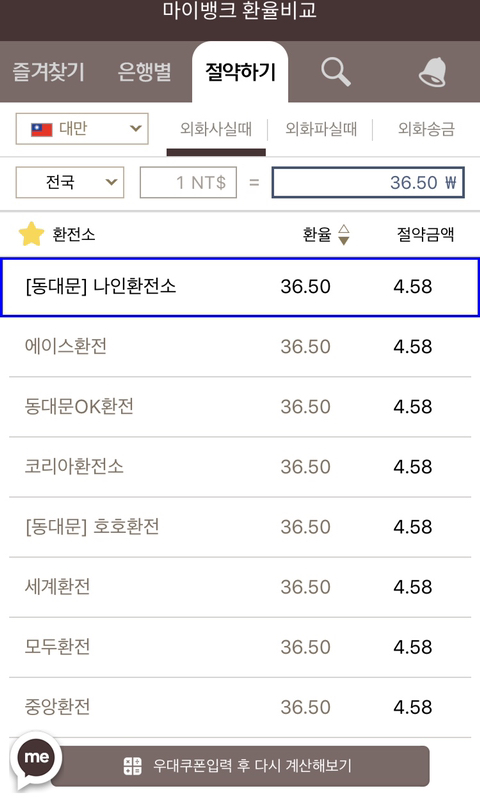Expand the 전국 region dropdown
The height and width of the screenshot is (798, 480).
pos(70,182)
